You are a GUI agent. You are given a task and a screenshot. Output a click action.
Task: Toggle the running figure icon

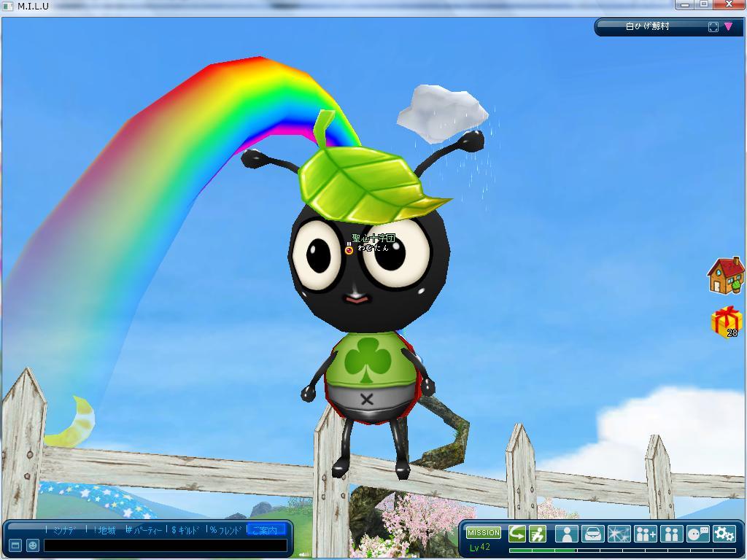tap(538, 534)
